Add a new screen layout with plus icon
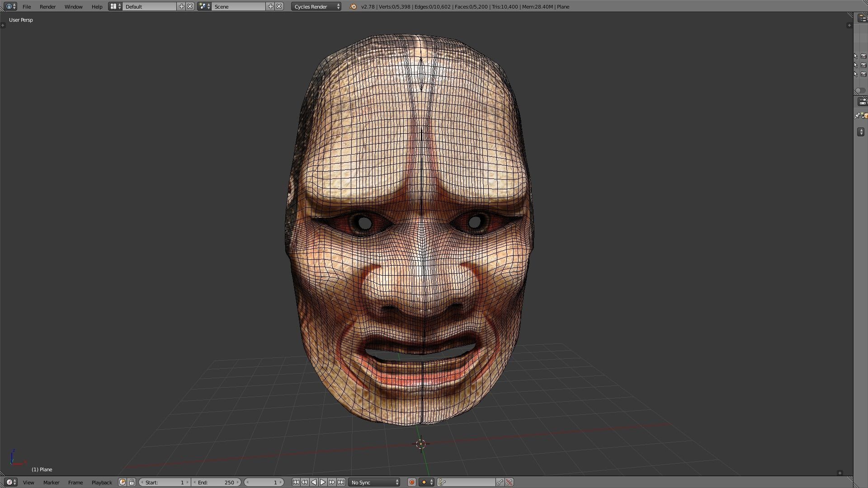Screen dimensions: 868x488 coord(182,7)
